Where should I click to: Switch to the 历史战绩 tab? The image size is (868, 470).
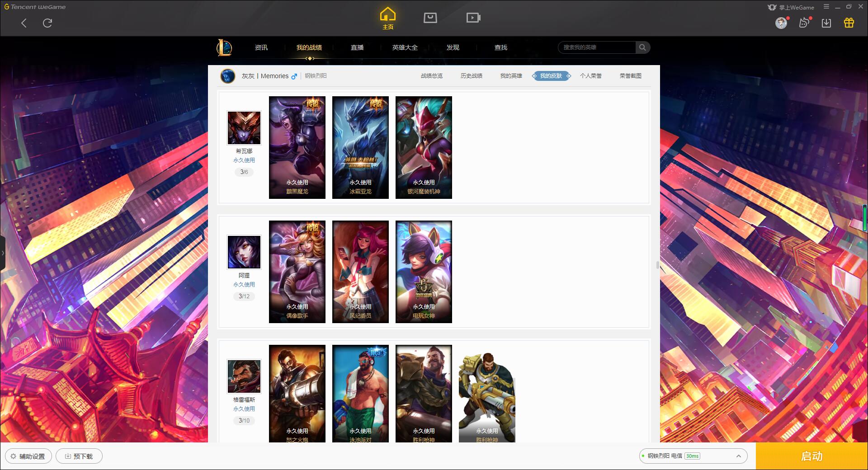click(x=472, y=76)
